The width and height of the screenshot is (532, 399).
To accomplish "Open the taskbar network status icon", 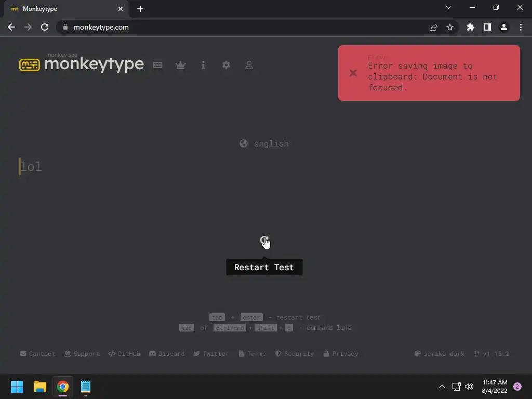I will (x=457, y=387).
